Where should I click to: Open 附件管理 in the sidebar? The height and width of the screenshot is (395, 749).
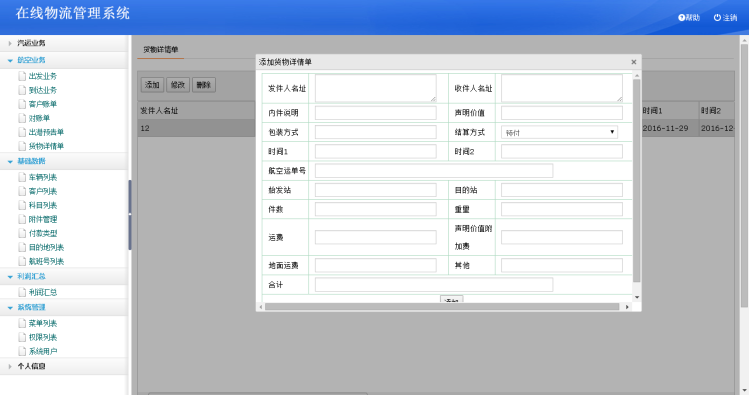[x=43, y=219]
